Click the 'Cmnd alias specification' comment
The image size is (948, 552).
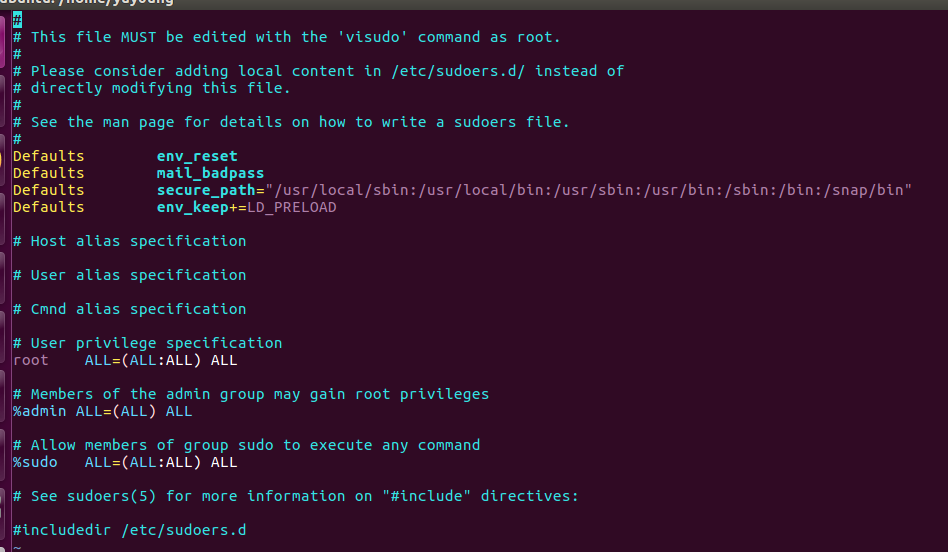(x=138, y=309)
